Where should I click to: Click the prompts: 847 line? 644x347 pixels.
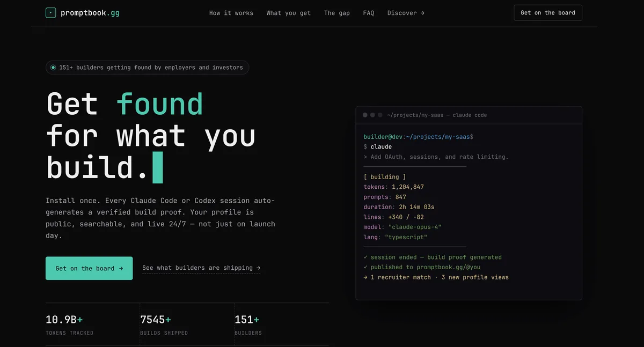coord(385,197)
